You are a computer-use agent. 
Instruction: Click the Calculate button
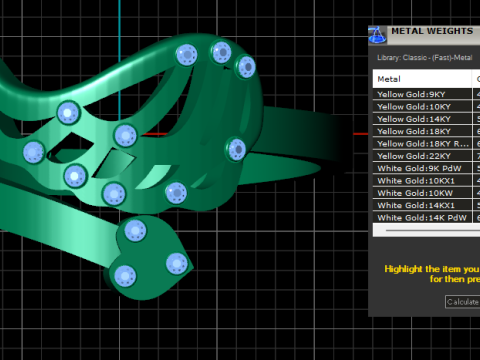(463, 302)
